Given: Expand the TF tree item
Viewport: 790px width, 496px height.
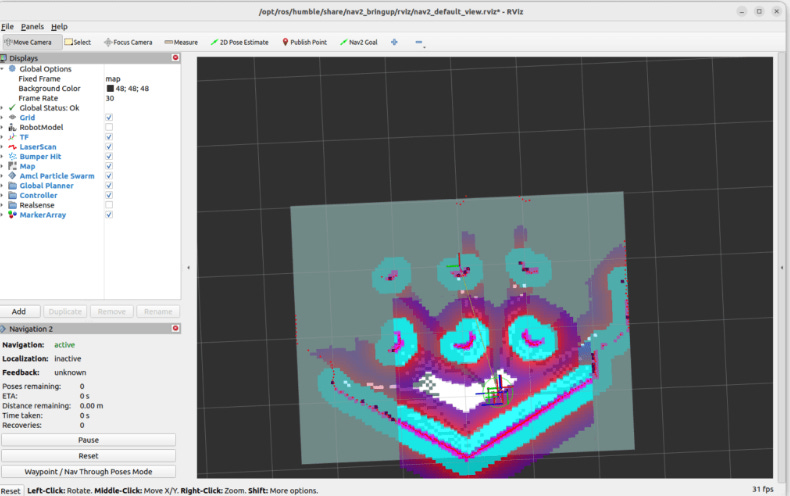Looking at the screenshot, I should (2, 137).
